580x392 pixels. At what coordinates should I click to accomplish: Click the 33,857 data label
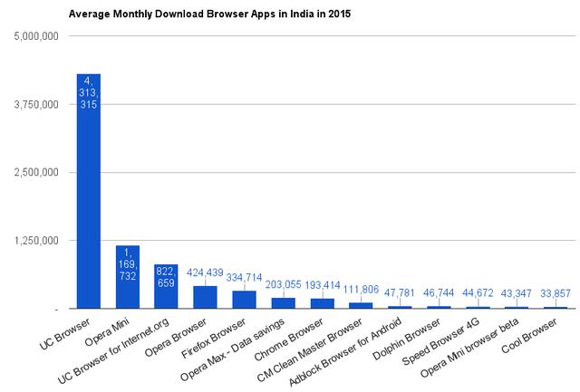[x=556, y=293]
